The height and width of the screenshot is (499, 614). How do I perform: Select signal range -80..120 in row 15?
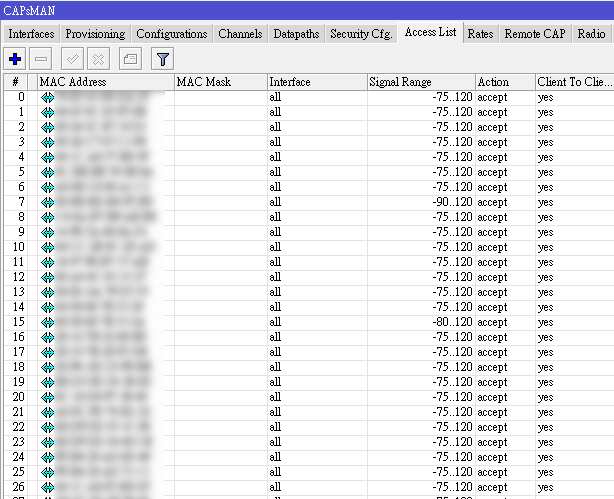(452, 322)
